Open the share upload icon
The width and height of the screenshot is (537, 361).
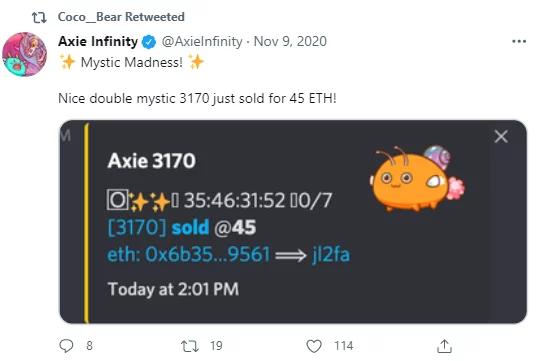click(x=445, y=346)
